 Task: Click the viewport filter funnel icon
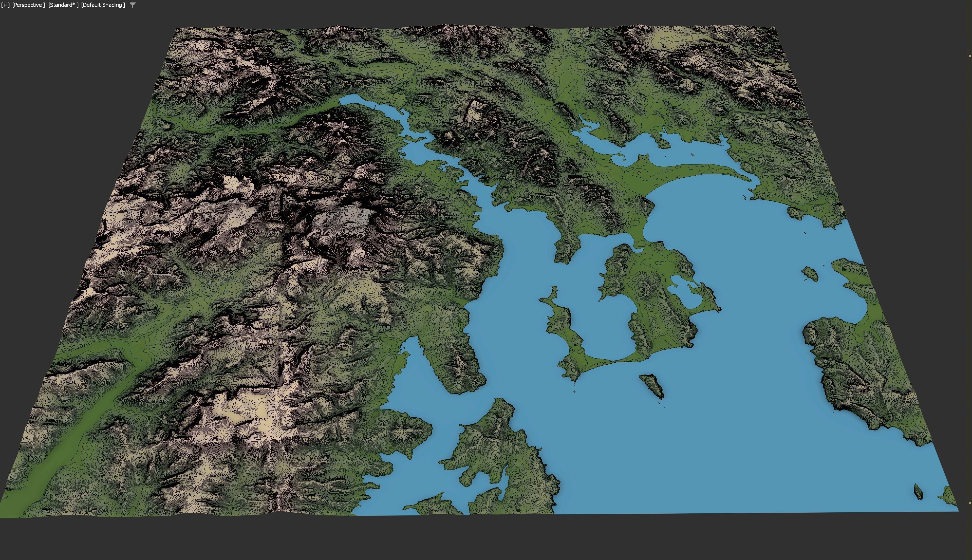coord(133,5)
